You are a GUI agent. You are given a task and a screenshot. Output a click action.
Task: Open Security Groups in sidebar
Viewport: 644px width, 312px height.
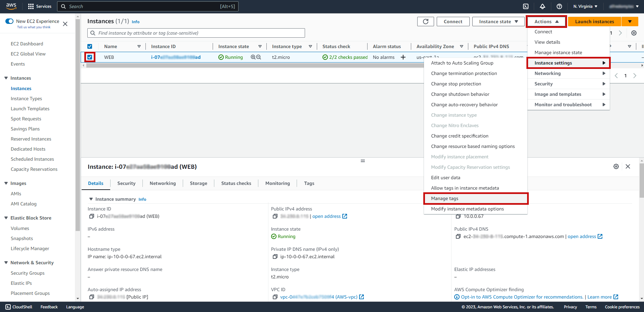click(28, 273)
